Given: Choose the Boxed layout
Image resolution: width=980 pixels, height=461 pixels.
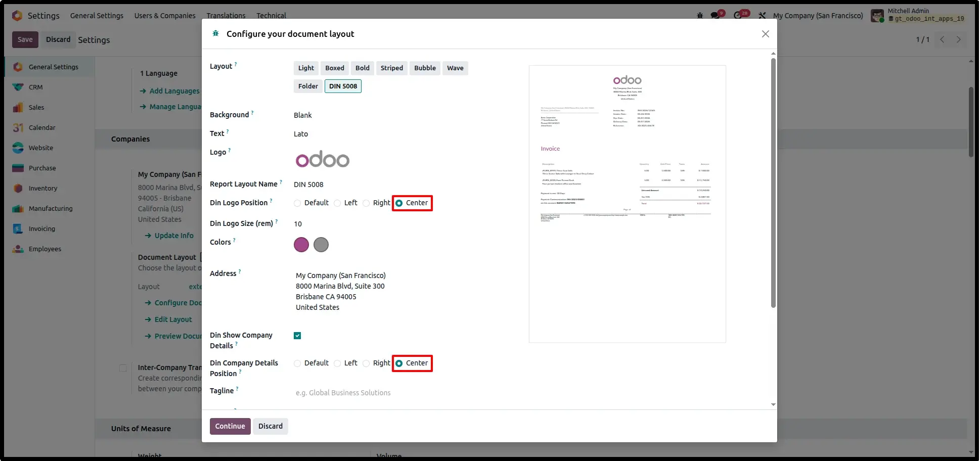Looking at the screenshot, I should (335, 68).
